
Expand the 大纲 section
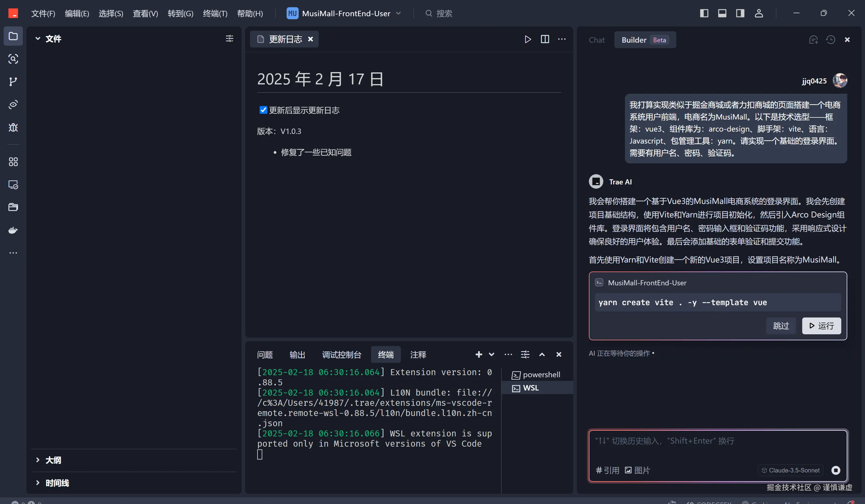pyautogui.click(x=53, y=460)
